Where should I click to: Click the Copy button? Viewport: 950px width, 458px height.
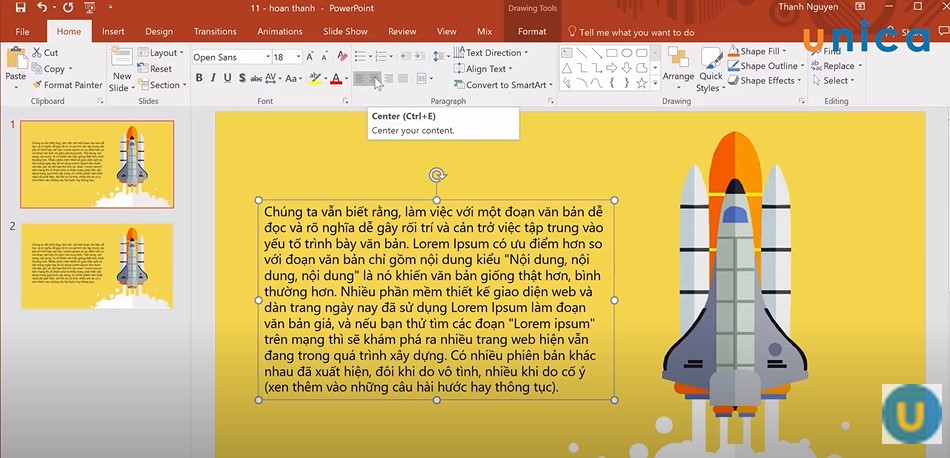point(53,68)
